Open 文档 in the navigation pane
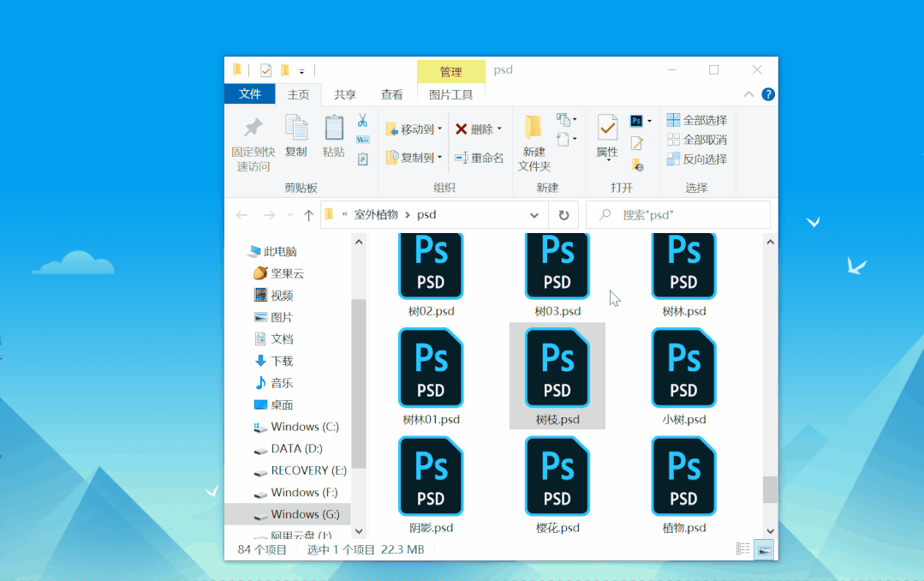 273,339
